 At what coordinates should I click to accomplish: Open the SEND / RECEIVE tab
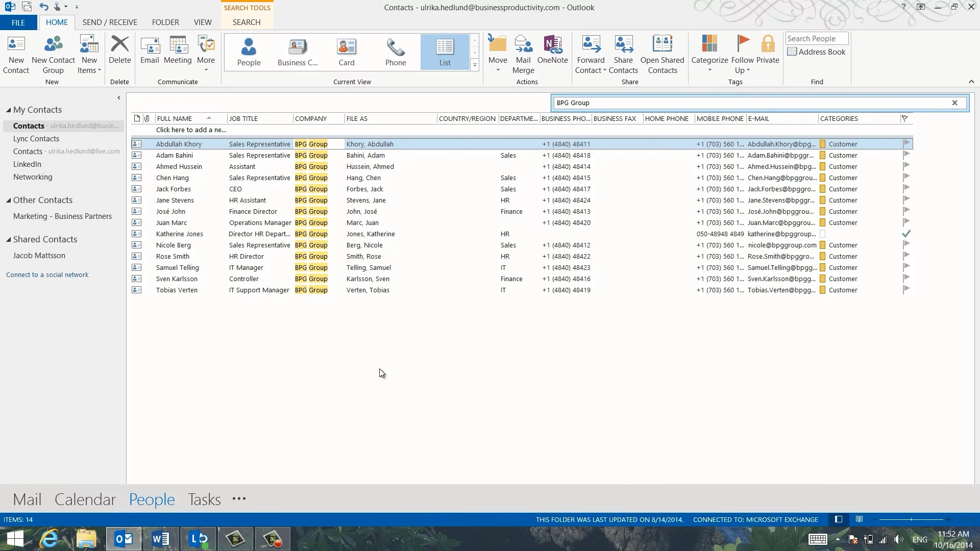pyautogui.click(x=110, y=22)
